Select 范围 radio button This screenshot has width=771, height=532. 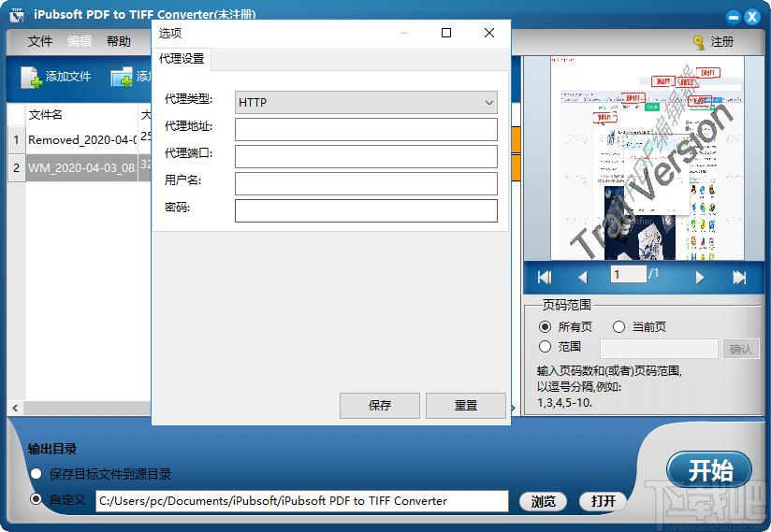[x=545, y=346]
